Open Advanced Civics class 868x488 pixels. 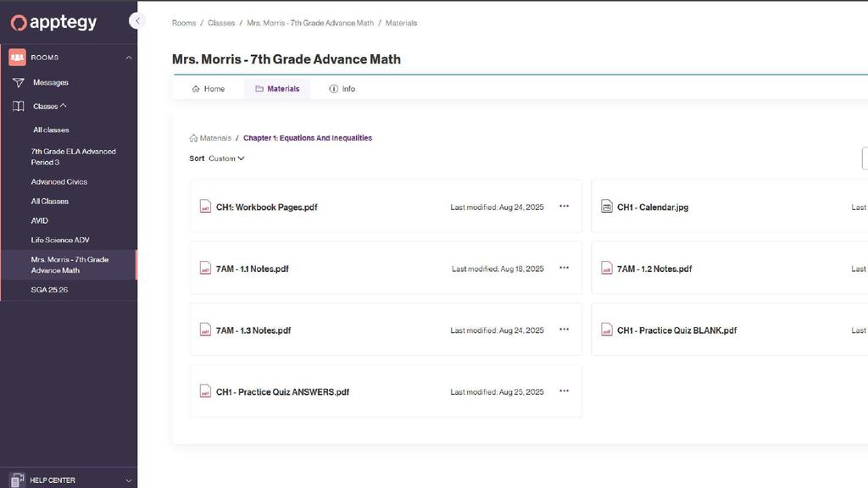tap(58, 181)
